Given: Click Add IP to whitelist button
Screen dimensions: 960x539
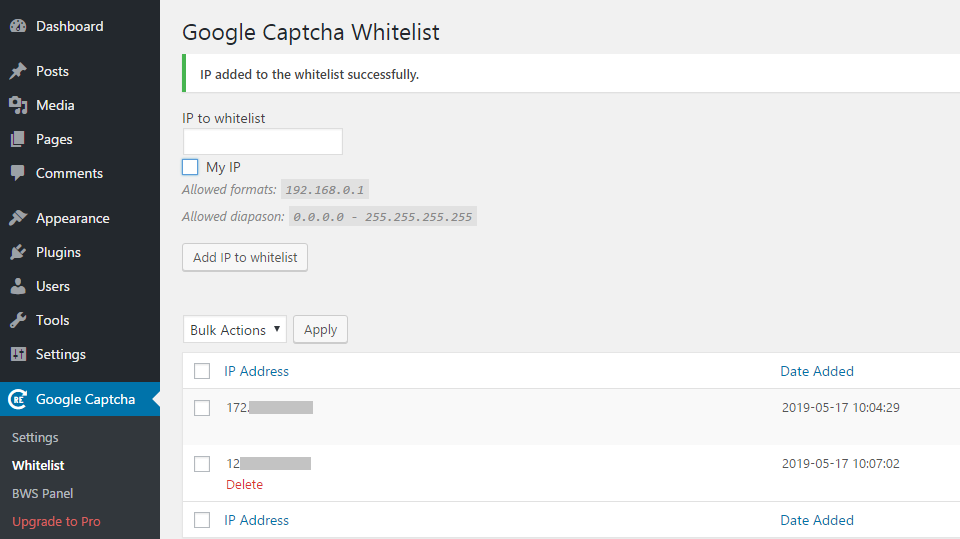Looking at the screenshot, I should point(245,257).
